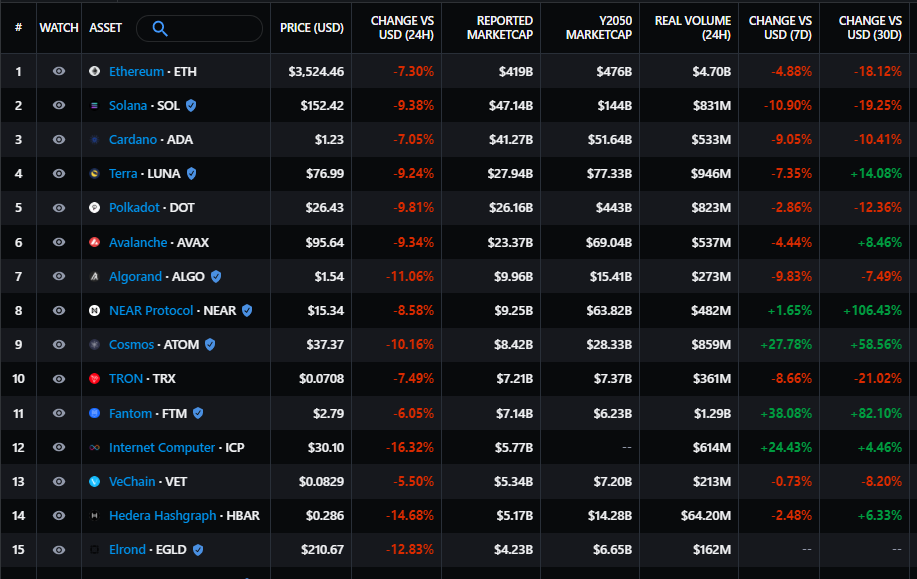Sort by Real Volume (24H) header

click(693, 28)
